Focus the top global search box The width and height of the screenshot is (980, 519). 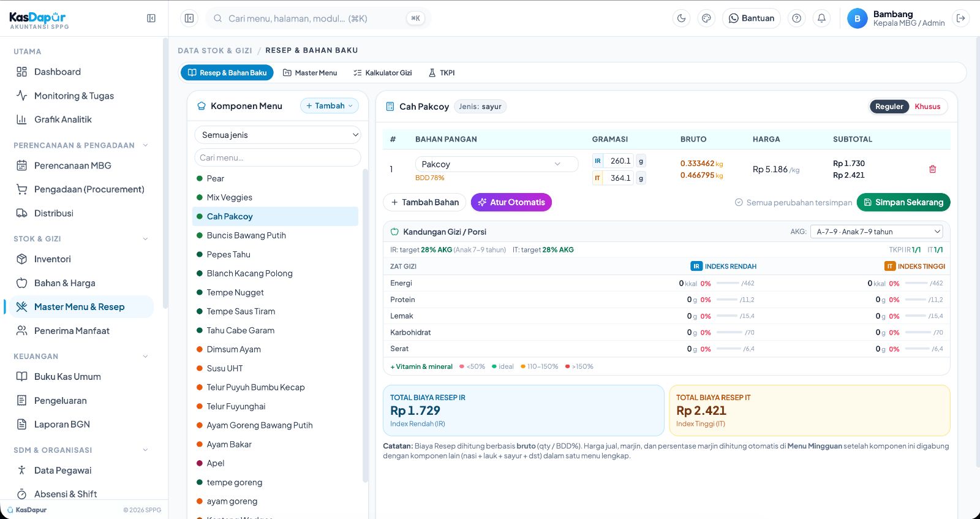click(318, 18)
